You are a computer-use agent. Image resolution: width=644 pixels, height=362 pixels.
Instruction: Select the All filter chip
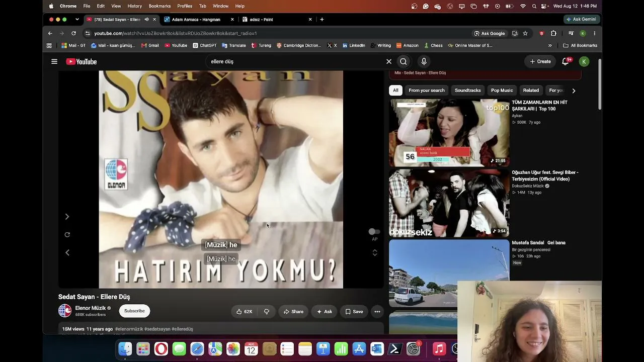(395, 90)
